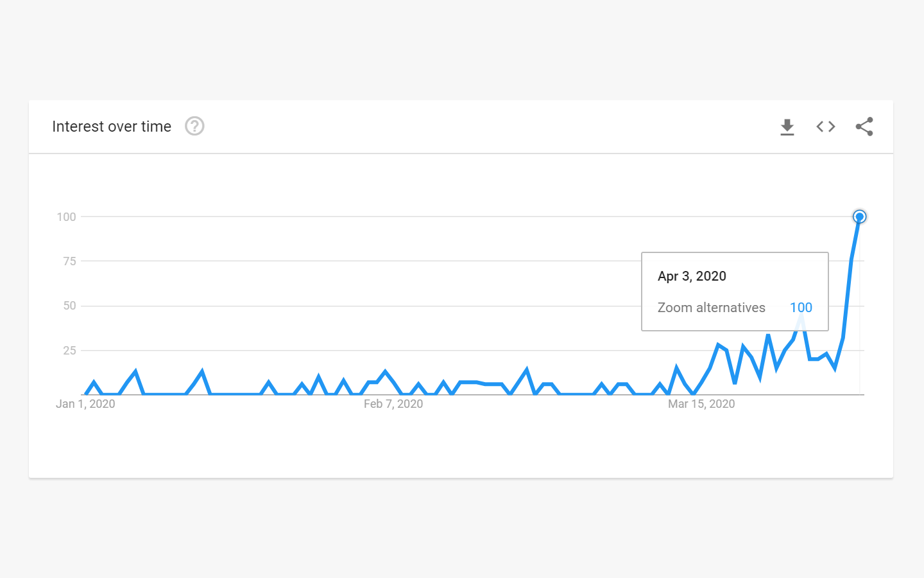The height and width of the screenshot is (578, 924).
Task: Click the blue 100 value in tooltip
Action: pyautogui.click(x=801, y=308)
